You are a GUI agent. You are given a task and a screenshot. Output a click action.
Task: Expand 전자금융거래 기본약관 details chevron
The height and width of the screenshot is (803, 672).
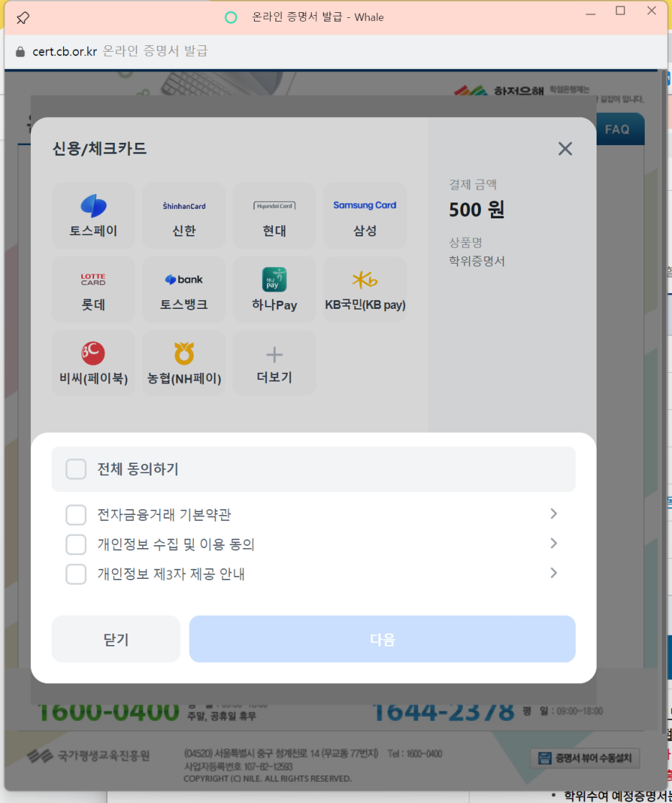click(554, 514)
